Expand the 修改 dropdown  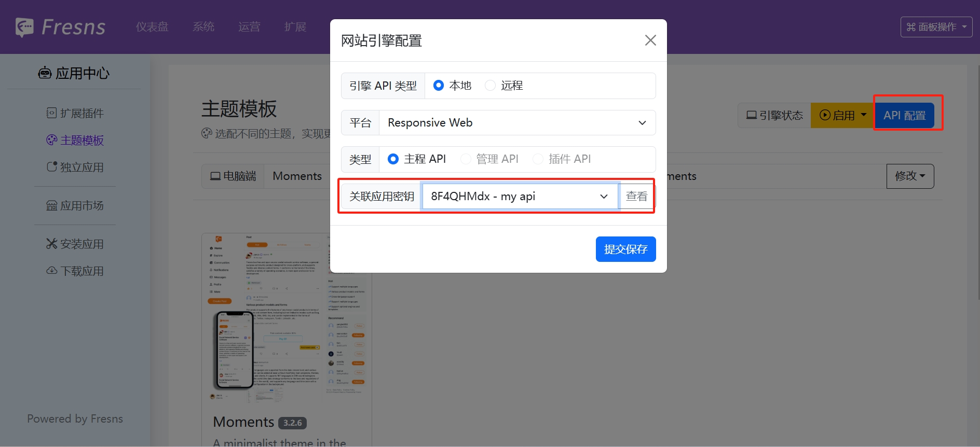910,176
